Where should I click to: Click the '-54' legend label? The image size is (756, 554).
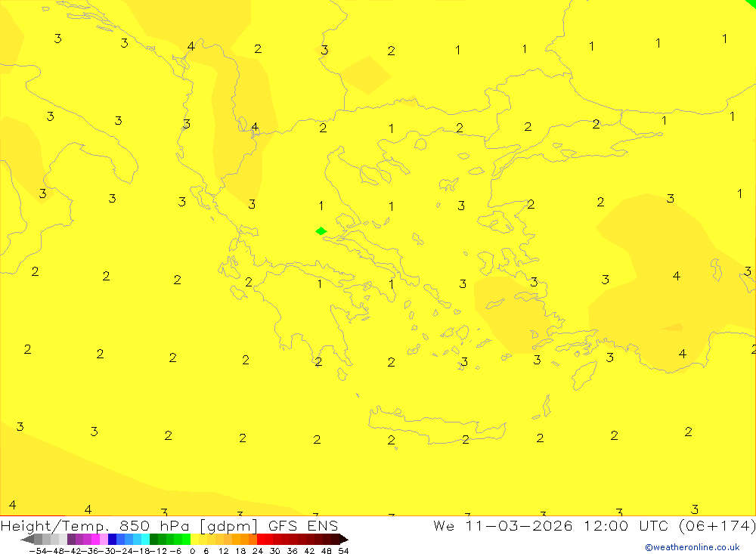(x=38, y=551)
